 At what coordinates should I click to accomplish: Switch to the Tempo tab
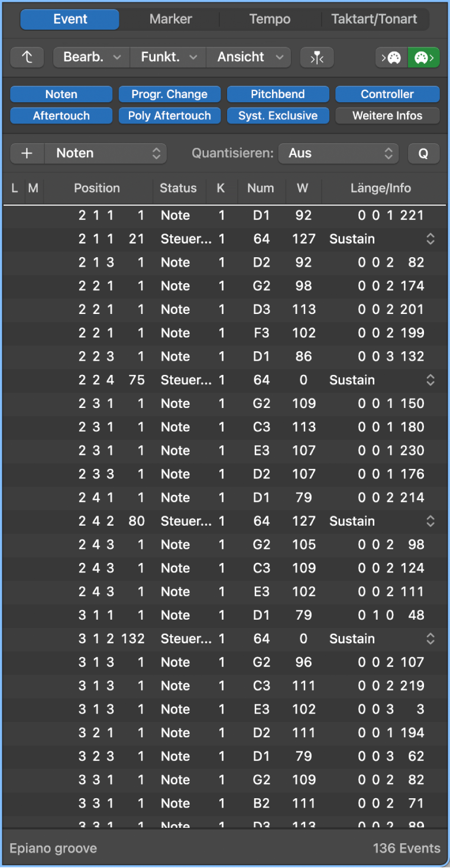pyautogui.click(x=270, y=19)
